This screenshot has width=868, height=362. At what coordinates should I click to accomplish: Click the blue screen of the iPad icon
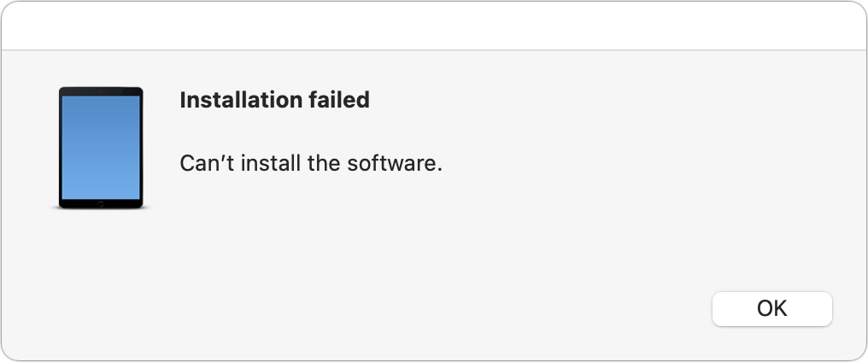[100, 145]
